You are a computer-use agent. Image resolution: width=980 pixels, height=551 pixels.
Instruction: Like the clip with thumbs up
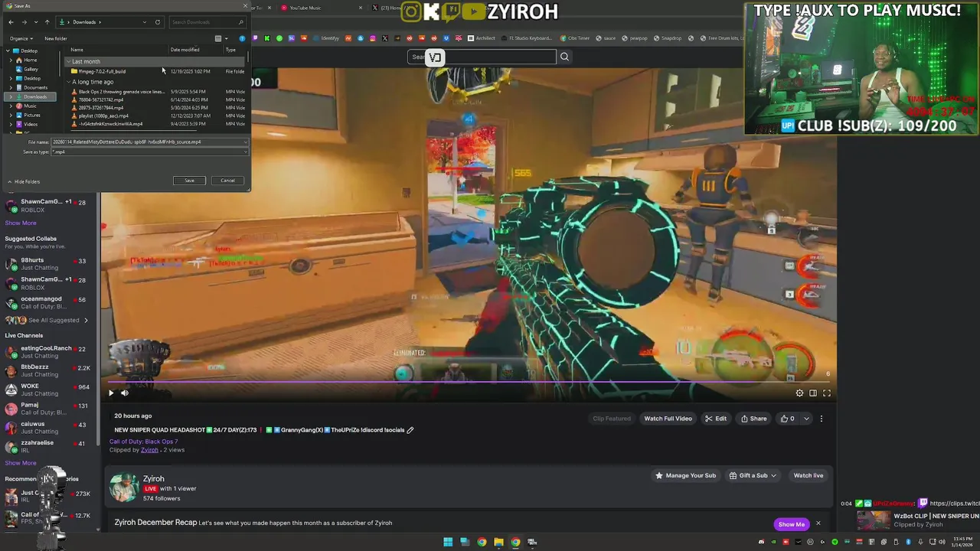(x=787, y=419)
